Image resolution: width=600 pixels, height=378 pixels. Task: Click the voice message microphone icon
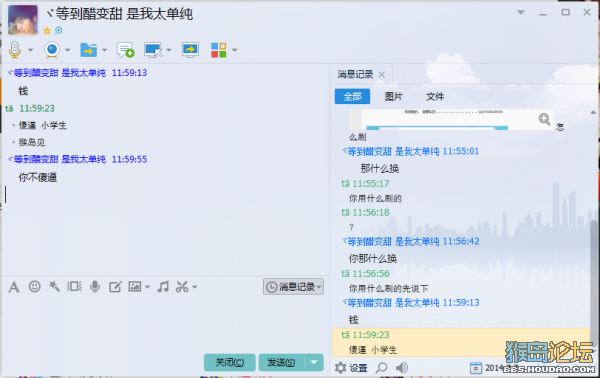pyautogui.click(x=95, y=286)
